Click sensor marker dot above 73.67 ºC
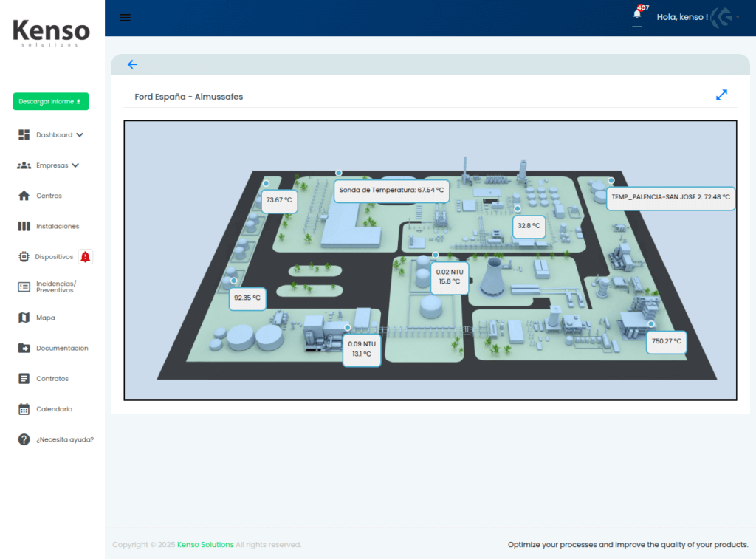The width and height of the screenshot is (756, 559). pos(266,183)
